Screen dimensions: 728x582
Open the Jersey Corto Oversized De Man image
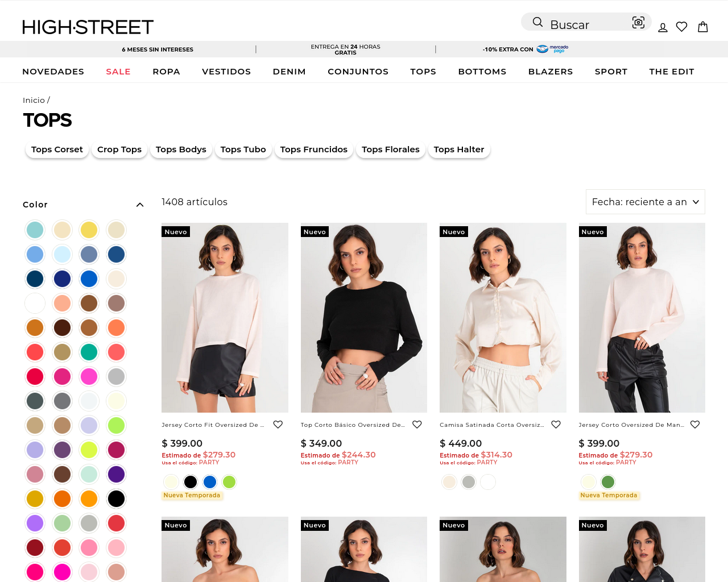[x=642, y=318]
